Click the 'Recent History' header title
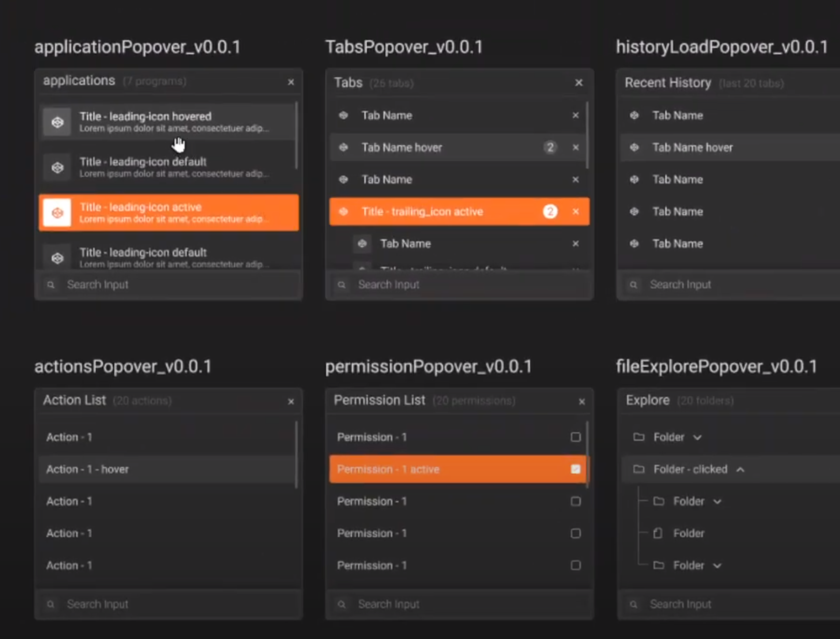 668,83
